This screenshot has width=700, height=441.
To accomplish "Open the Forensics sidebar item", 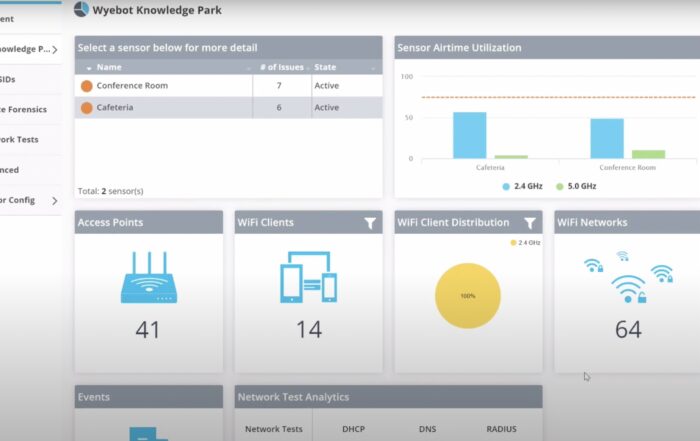I will click(x=23, y=109).
